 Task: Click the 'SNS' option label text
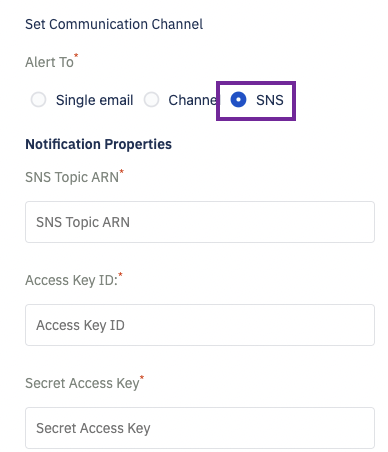point(270,100)
